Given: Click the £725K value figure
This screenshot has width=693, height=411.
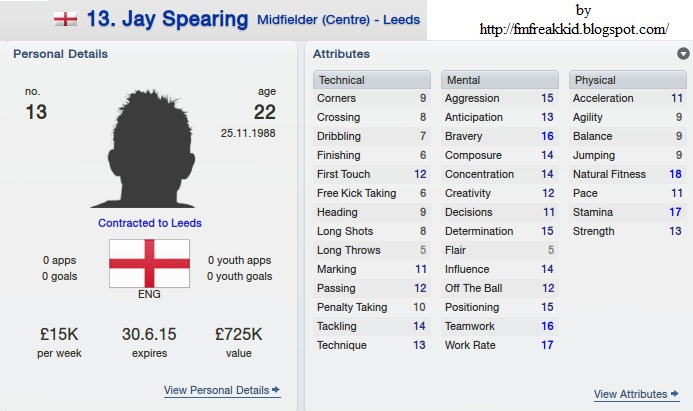Looking at the screenshot, I should [239, 334].
